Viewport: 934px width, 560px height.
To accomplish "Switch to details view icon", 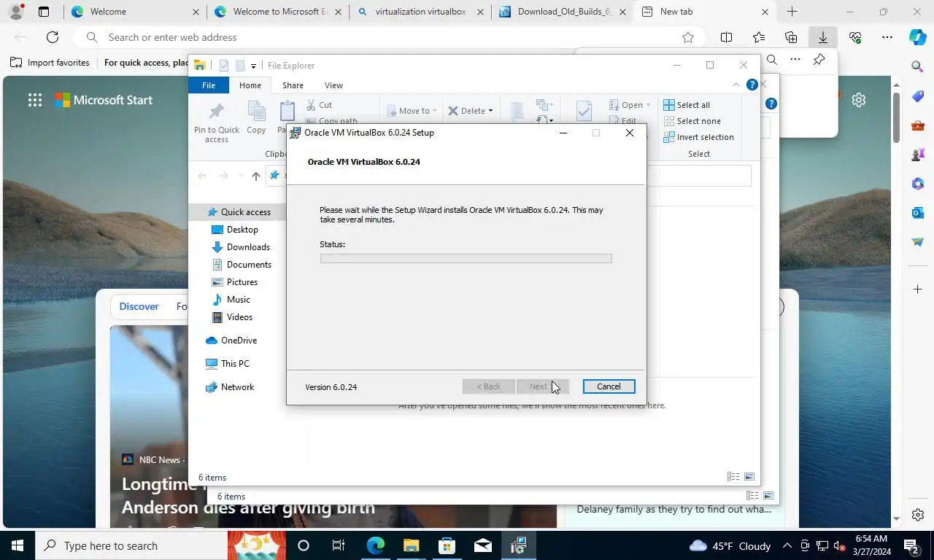I will (733, 477).
